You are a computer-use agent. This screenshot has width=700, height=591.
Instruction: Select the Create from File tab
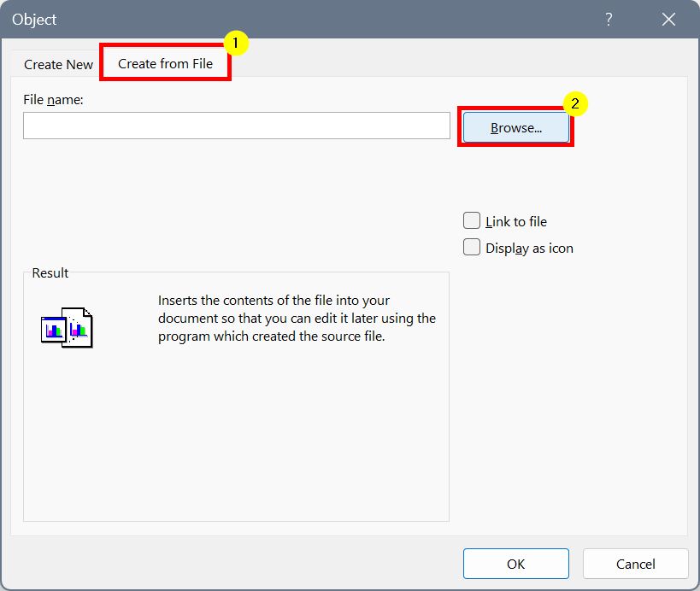(165, 63)
